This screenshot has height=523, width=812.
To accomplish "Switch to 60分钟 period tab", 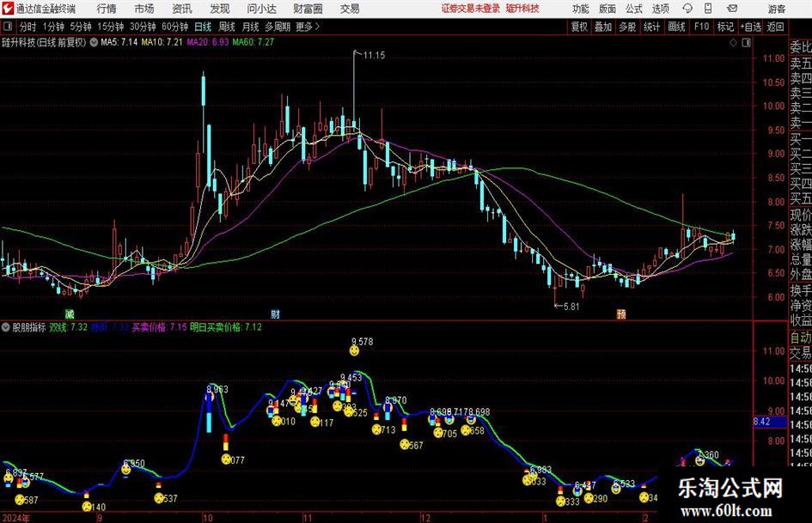I will click(x=175, y=27).
